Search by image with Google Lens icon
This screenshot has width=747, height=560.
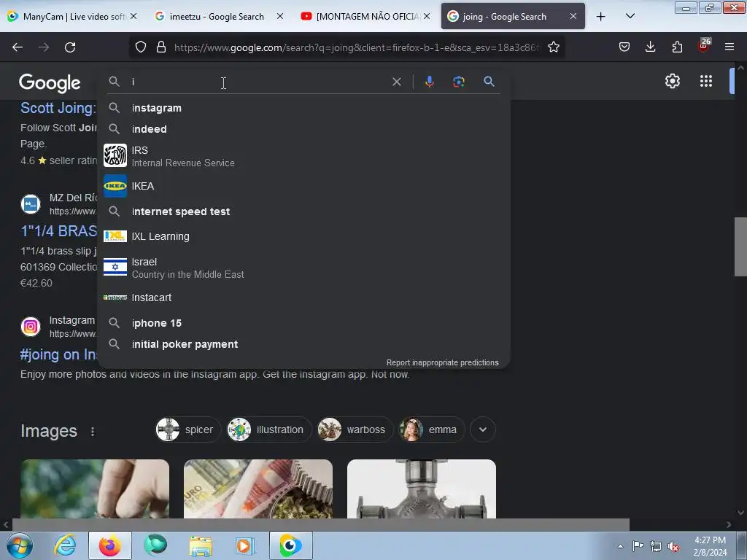pyautogui.click(x=458, y=82)
